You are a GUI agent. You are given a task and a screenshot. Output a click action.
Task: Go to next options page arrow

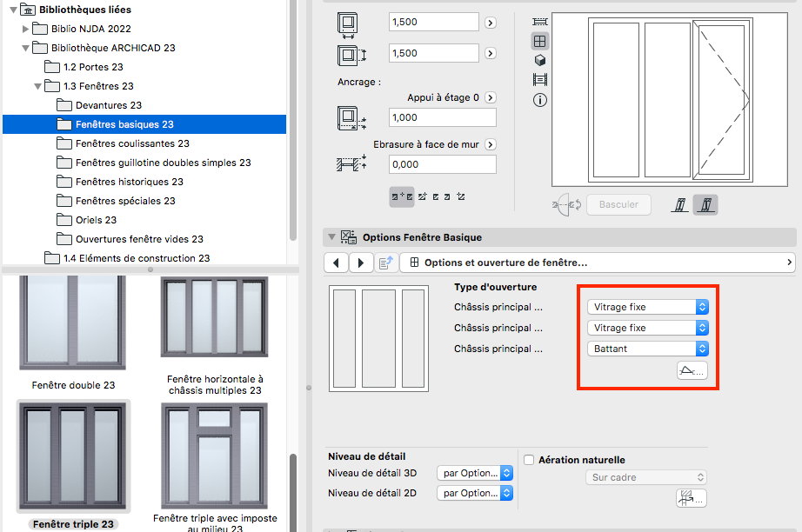pyautogui.click(x=361, y=263)
